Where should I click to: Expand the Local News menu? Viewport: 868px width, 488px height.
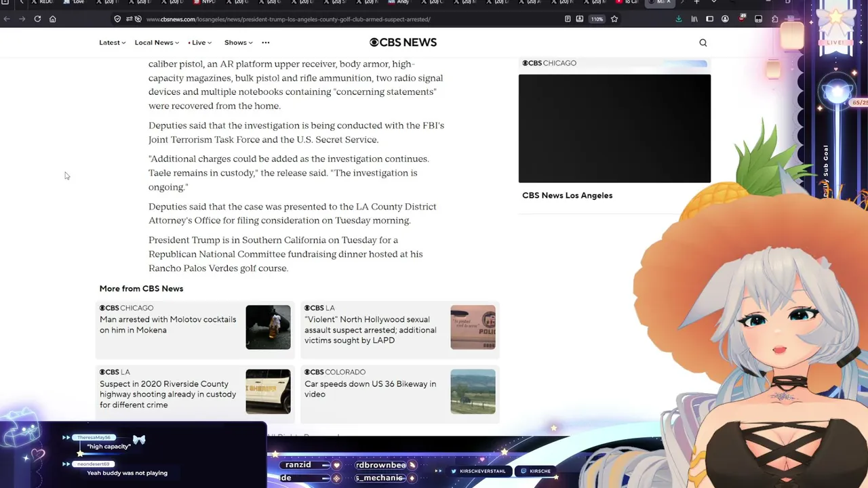157,43
